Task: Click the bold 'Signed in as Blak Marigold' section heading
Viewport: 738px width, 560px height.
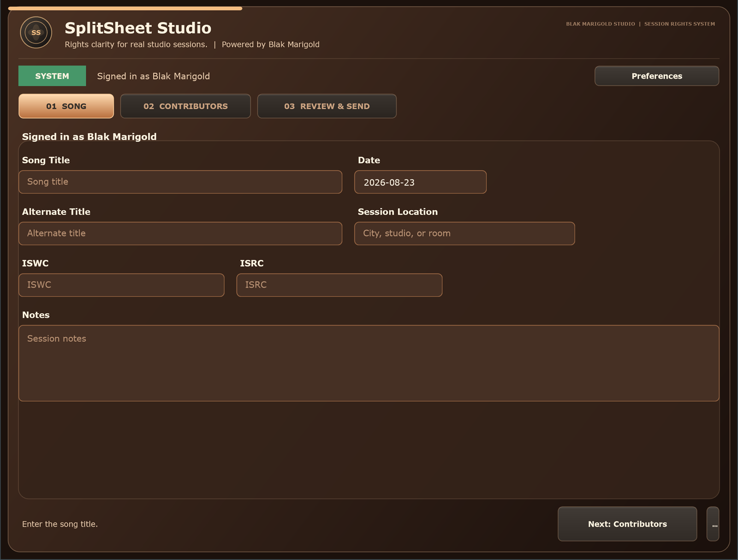Action: coord(89,137)
